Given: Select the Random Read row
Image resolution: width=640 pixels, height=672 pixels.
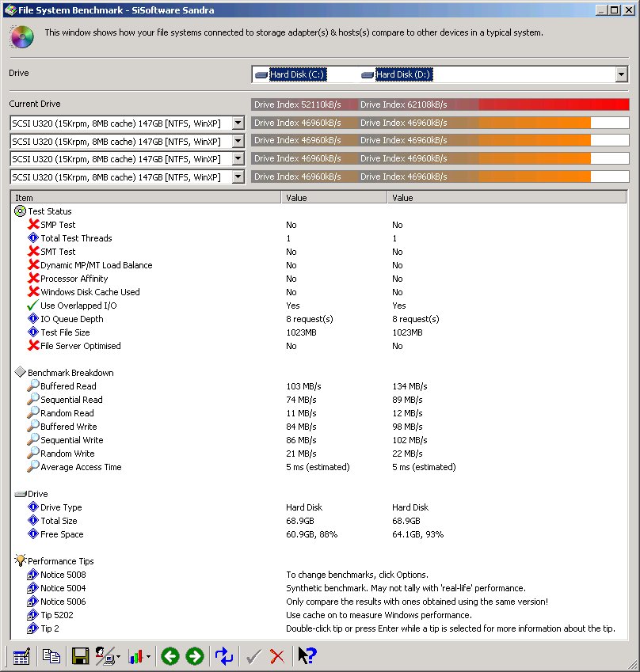Looking at the screenshot, I should pos(318,412).
